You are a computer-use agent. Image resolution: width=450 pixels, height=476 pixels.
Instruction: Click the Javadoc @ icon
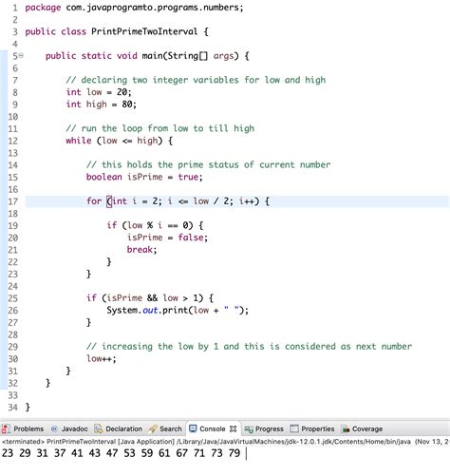tap(54, 428)
